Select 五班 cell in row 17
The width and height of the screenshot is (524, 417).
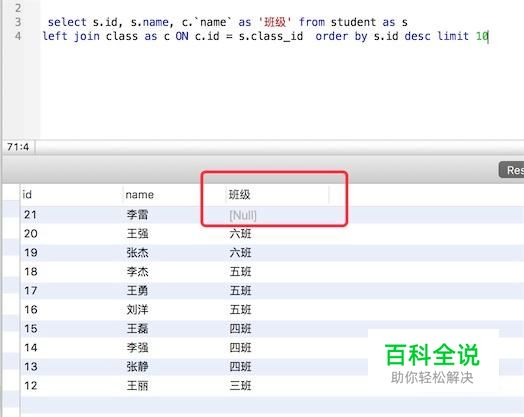point(240,291)
